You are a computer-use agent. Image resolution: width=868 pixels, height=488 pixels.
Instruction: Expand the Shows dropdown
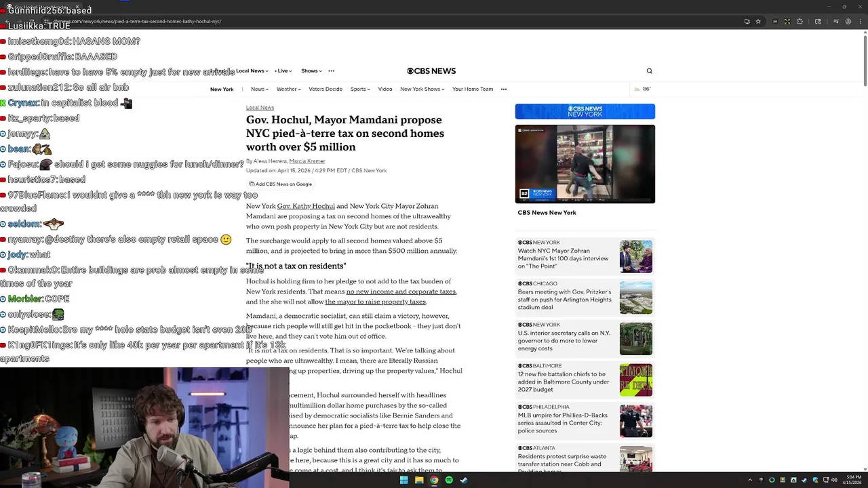[311, 70]
